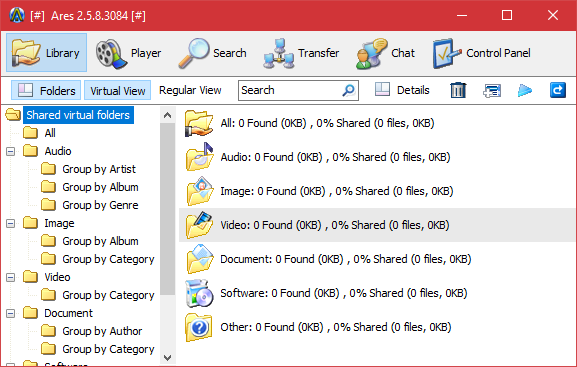Screen dimensions: 577x367
Task: Open the Library section
Action: (x=46, y=53)
